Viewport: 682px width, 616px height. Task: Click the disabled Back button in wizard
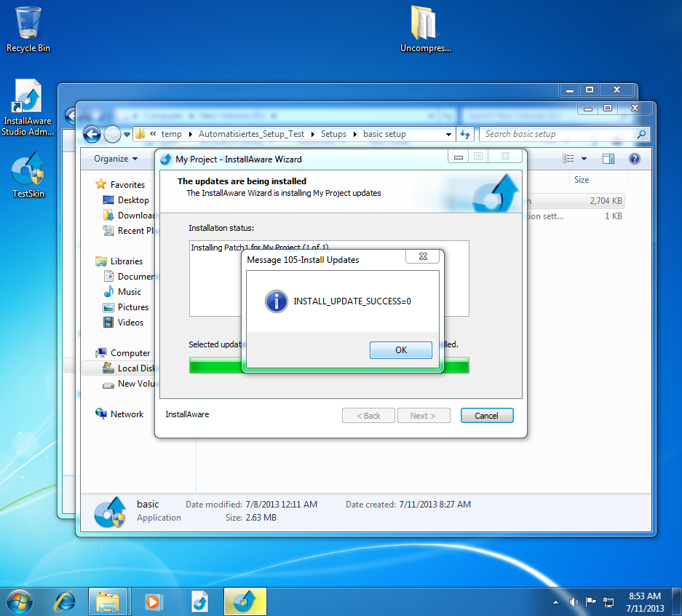368,416
